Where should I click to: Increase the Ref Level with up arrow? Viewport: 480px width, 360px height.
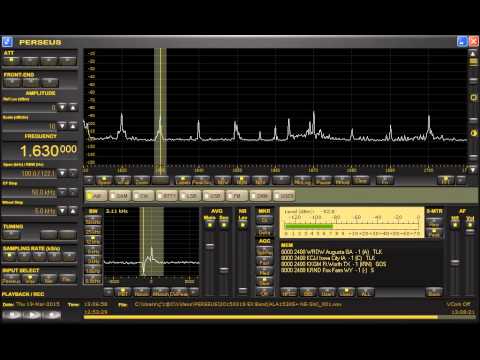(x=73, y=107)
